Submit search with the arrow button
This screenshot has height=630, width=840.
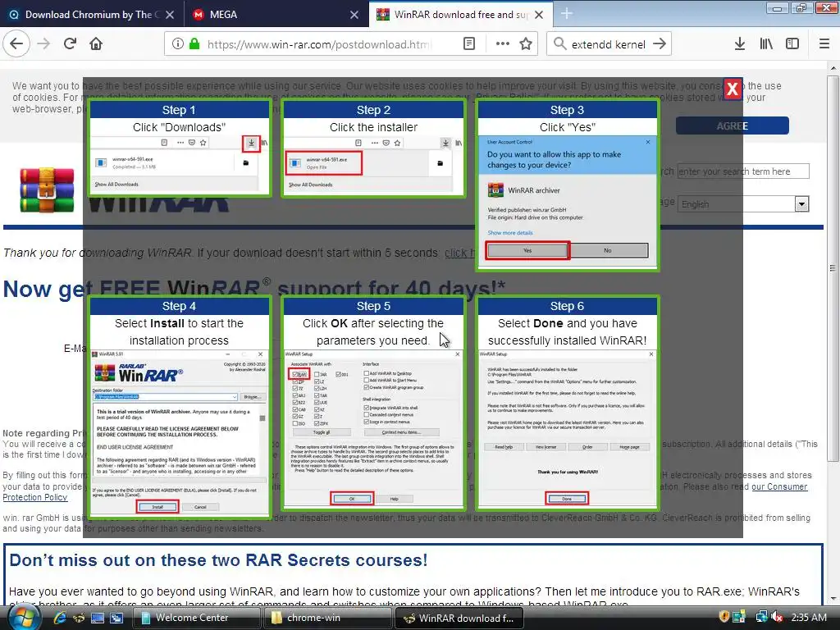click(x=660, y=44)
